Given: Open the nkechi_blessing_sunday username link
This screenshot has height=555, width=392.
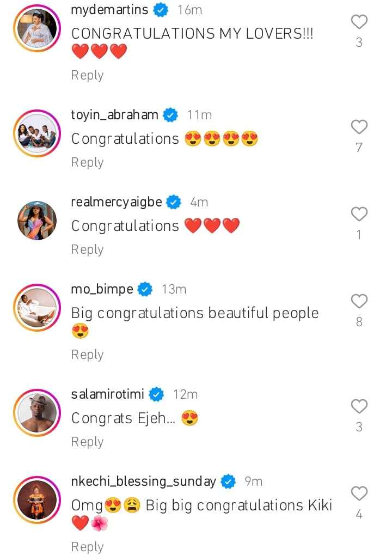Looking at the screenshot, I should (x=143, y=481).
